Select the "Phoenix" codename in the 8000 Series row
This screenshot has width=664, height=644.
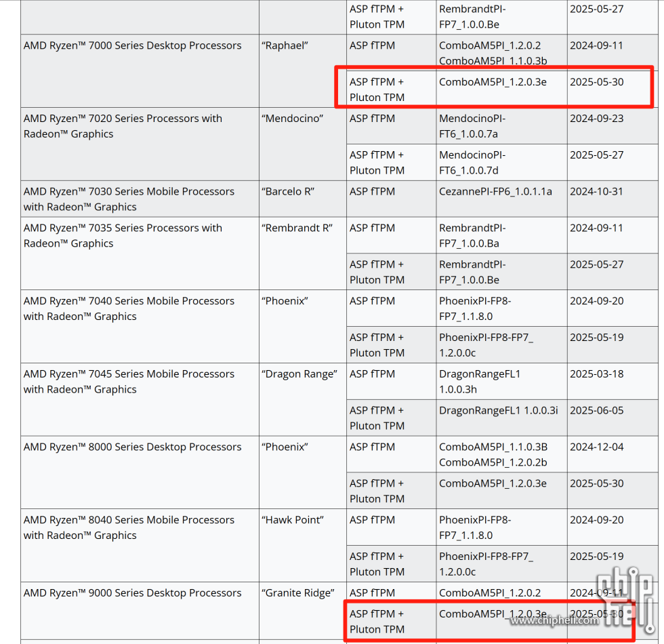click(x=303, y=472)
